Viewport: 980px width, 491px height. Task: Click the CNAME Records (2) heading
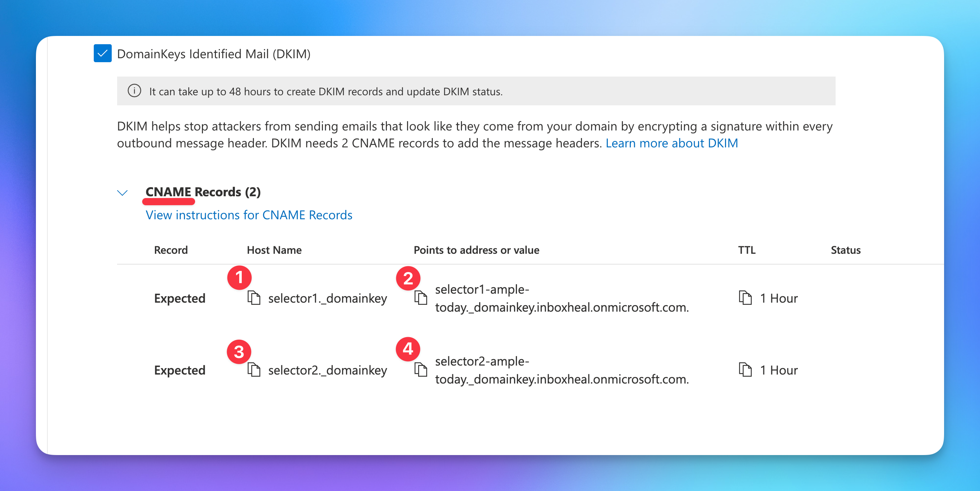click(203, 192)
